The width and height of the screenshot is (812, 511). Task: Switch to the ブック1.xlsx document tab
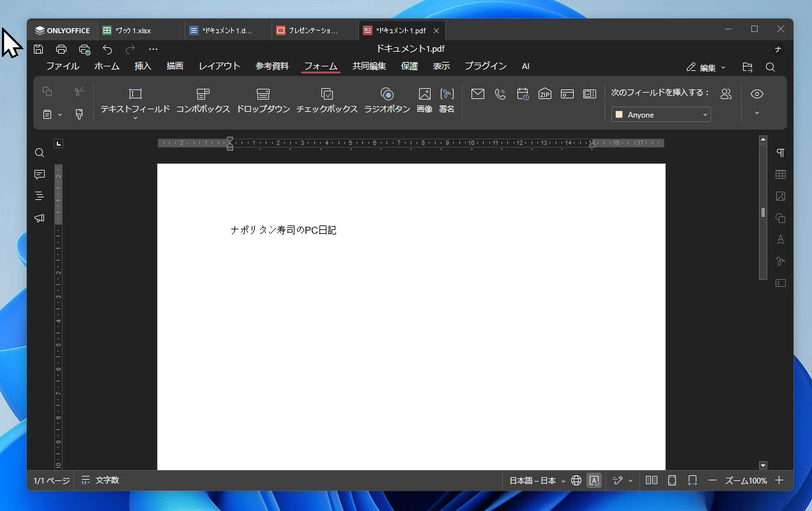(x=142, y=30)
